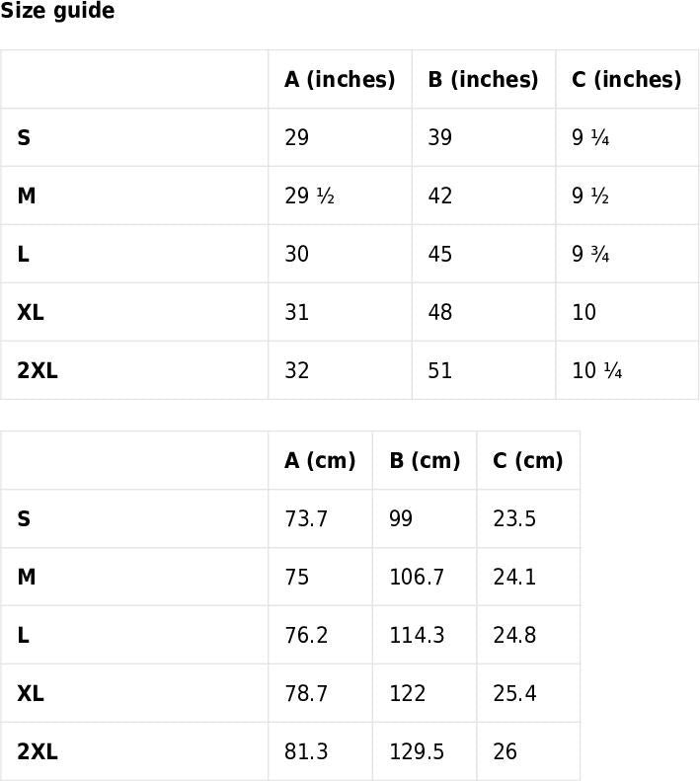The height and width of the screenshot is (781, 700).
Task: Select the A (inches) column header
Action: click(x=340, y=79)
